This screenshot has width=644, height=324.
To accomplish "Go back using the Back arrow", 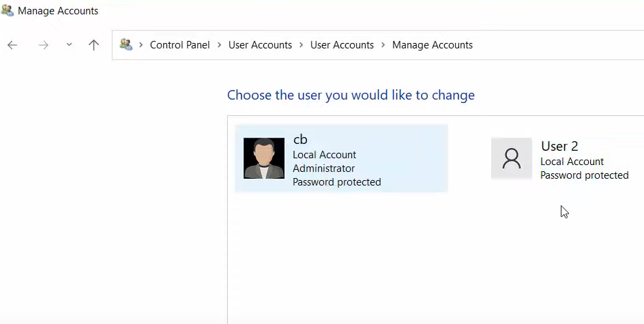I will (x=12, y=45).
